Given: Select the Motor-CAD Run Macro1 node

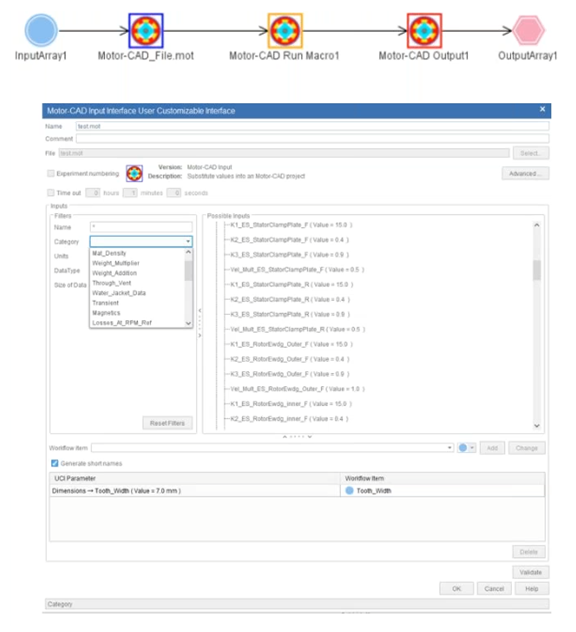Looking at the screenshot, I should 285,31.
